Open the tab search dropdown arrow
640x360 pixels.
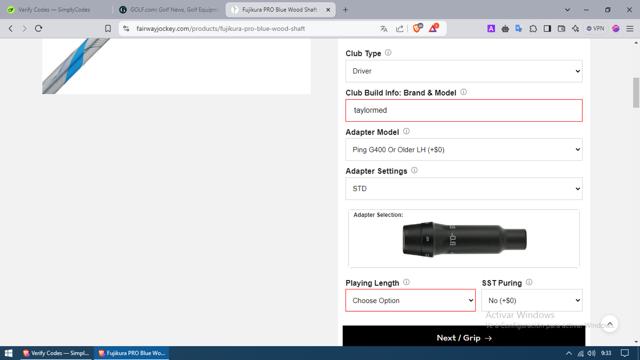567,10
